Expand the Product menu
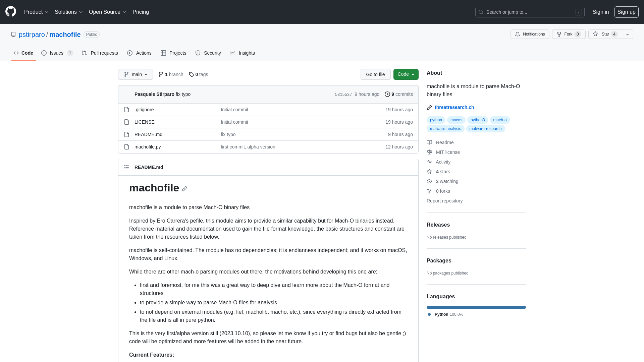The image size is (644, 362). click(x=37, y=12)
